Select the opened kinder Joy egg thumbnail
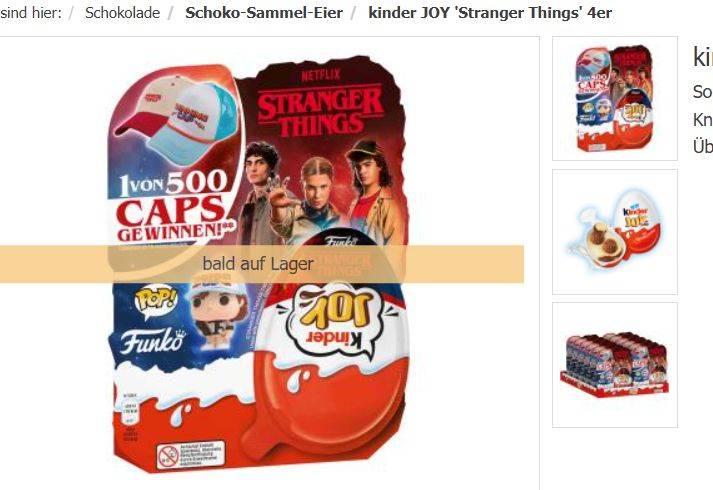The image size is (713, 490). coord(615,232)
